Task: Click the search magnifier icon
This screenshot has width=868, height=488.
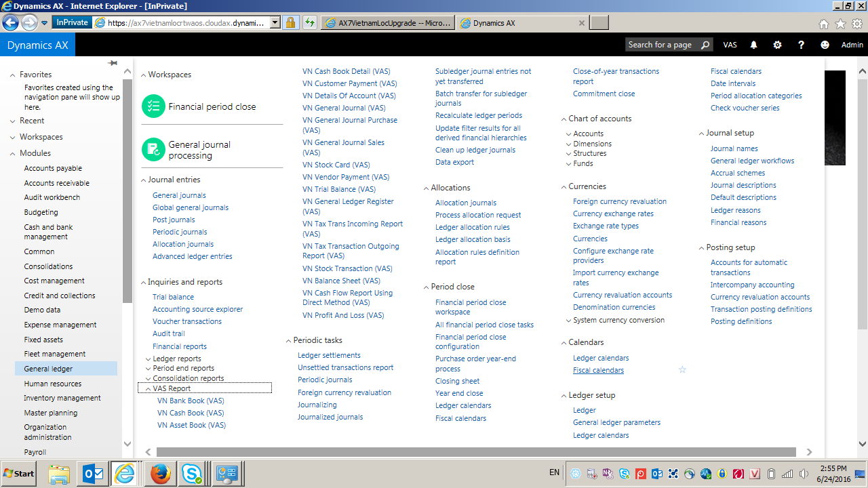Action: pyautogui.click(x=705, y=45)
